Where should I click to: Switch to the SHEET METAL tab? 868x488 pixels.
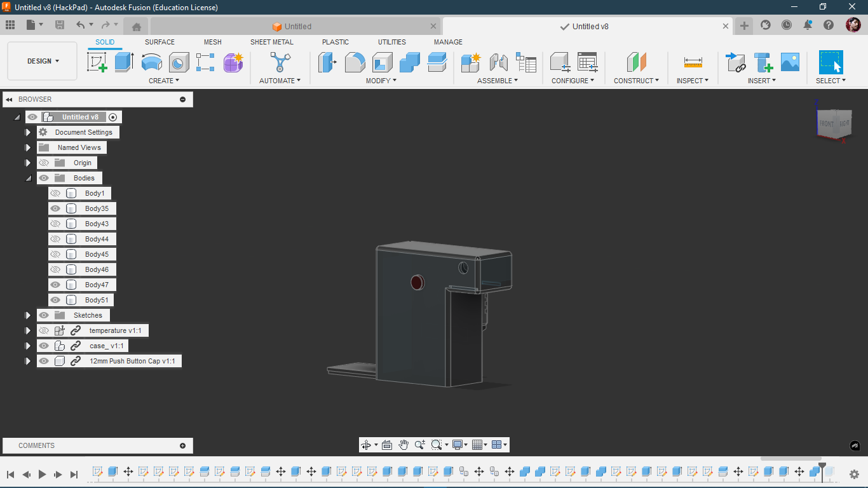(271, 42)
